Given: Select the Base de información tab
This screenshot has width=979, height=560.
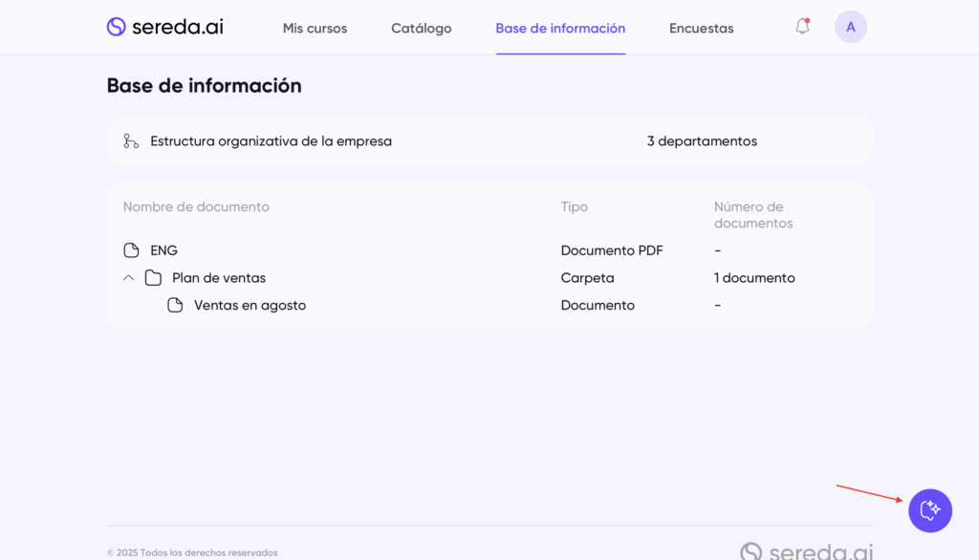Looking at the screenshot, I should click(560, 29).
